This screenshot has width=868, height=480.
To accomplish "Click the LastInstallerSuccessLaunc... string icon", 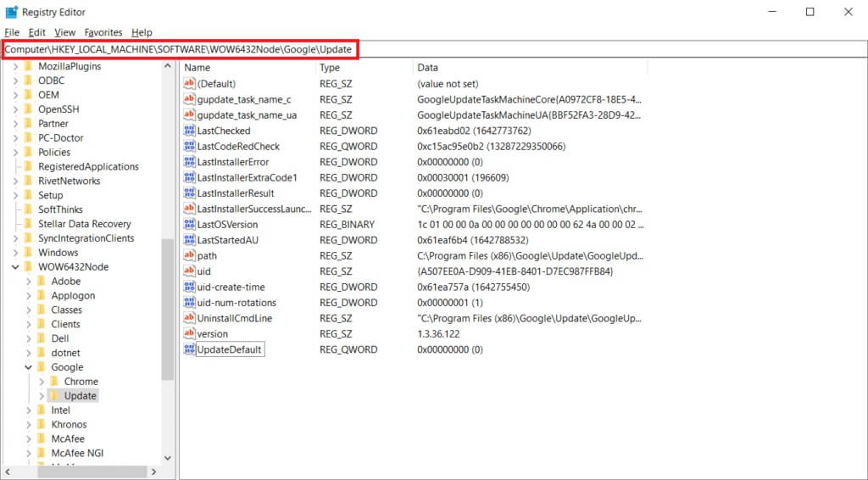I will click(189, 209).
